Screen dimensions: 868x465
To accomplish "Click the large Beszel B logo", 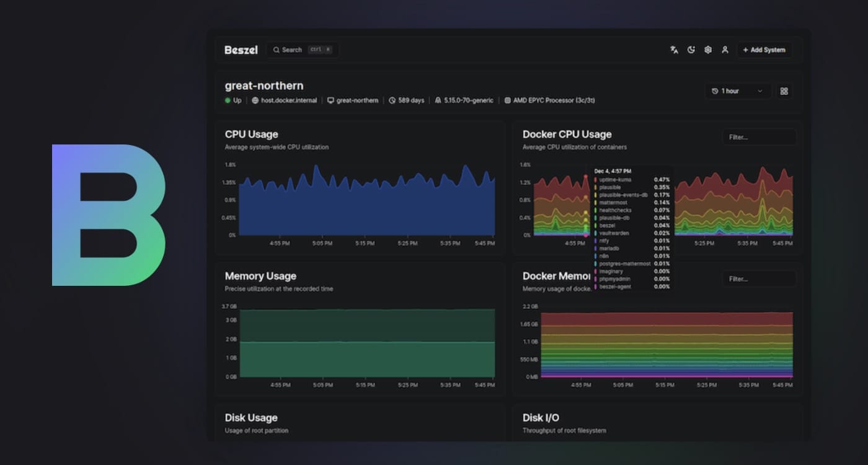I will point(108,215).
